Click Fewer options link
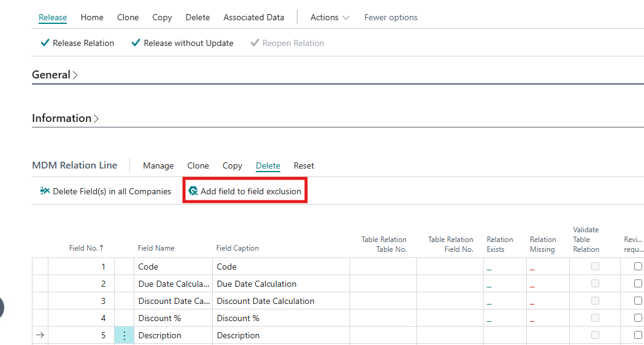This screenshot has width=644, height=345. coord(391,17)
